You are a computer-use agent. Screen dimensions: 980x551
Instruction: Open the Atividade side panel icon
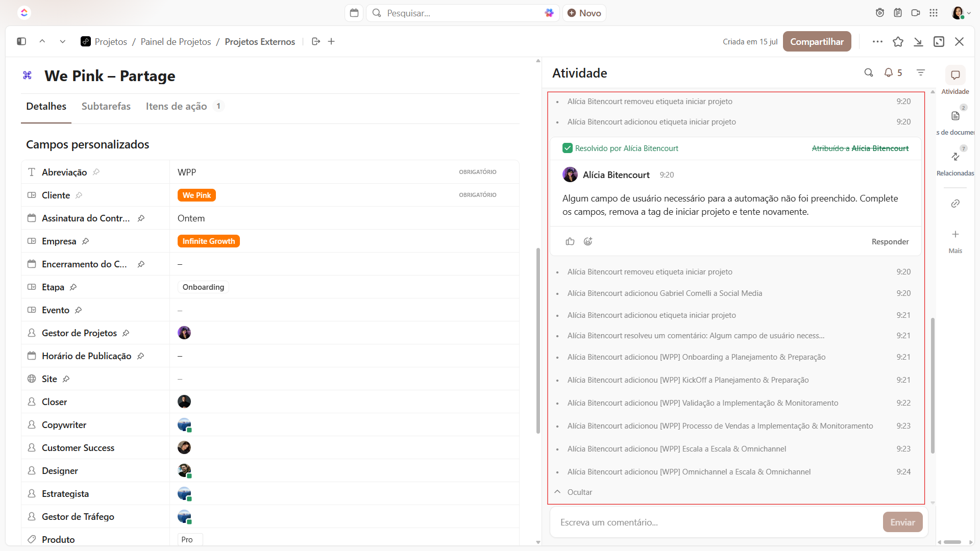955,75
